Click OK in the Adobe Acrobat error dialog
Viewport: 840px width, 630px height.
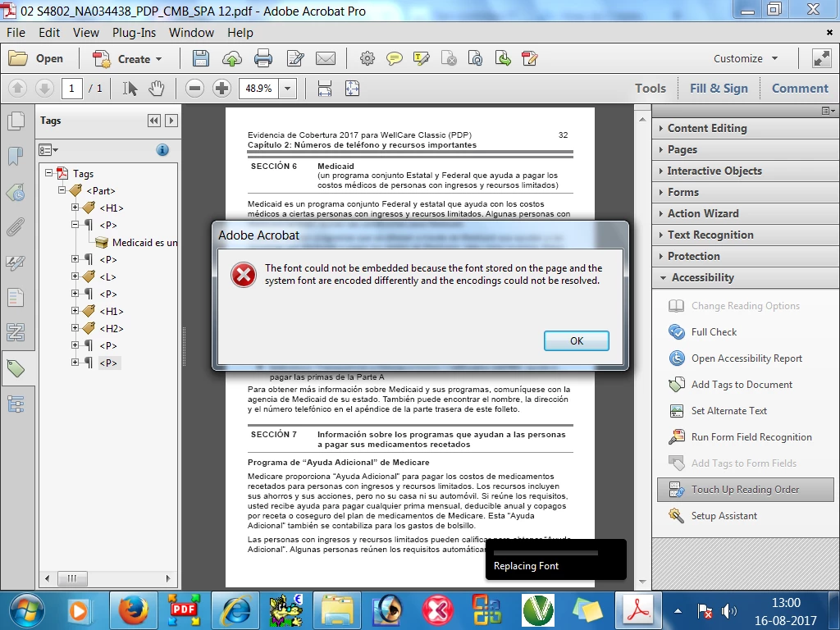pyautogui.click(x=577, y=340)
